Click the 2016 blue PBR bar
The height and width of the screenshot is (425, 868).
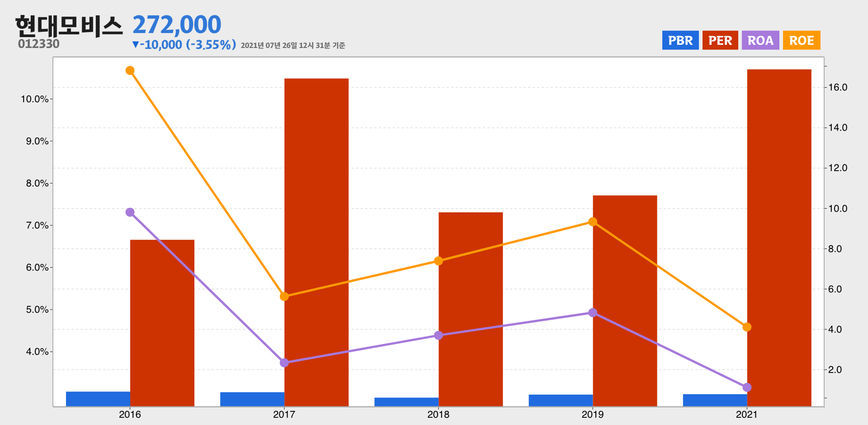pyautogui.click(x=98, y=399)
